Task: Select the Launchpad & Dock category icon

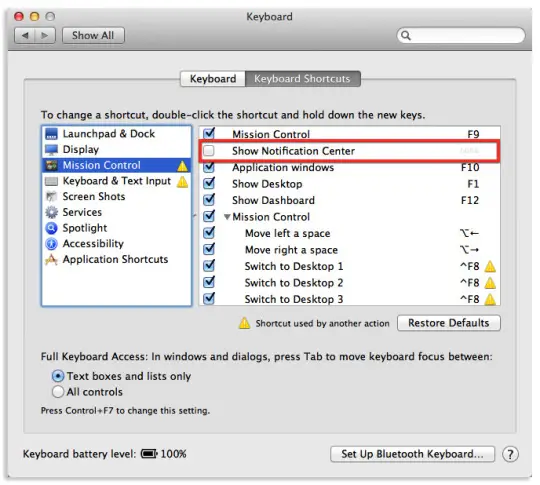Action: pyautogui.click(x=51, y=134)
